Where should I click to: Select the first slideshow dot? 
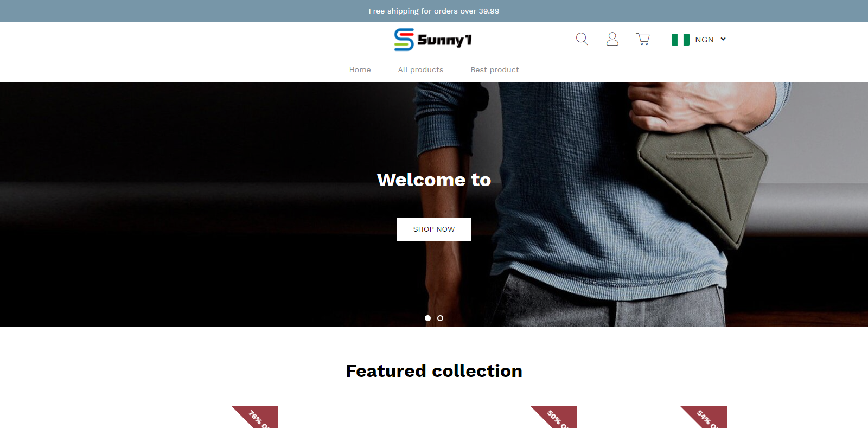tap(427, 318)
